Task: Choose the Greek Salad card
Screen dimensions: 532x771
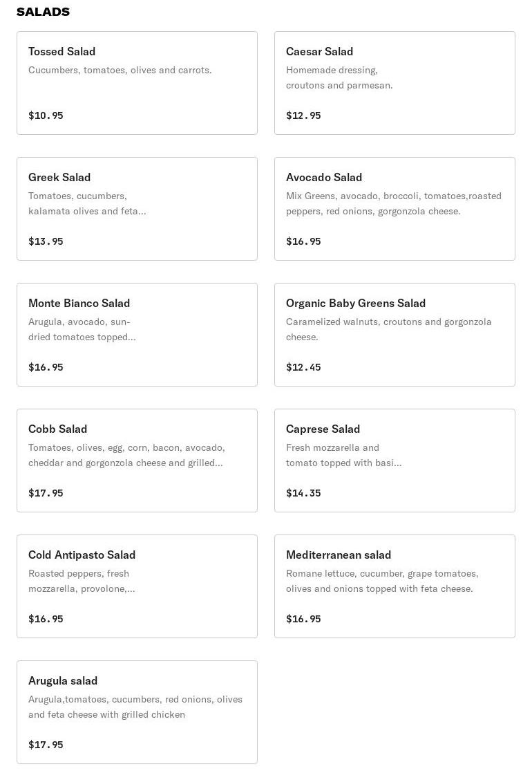Action: click(137, 209)
